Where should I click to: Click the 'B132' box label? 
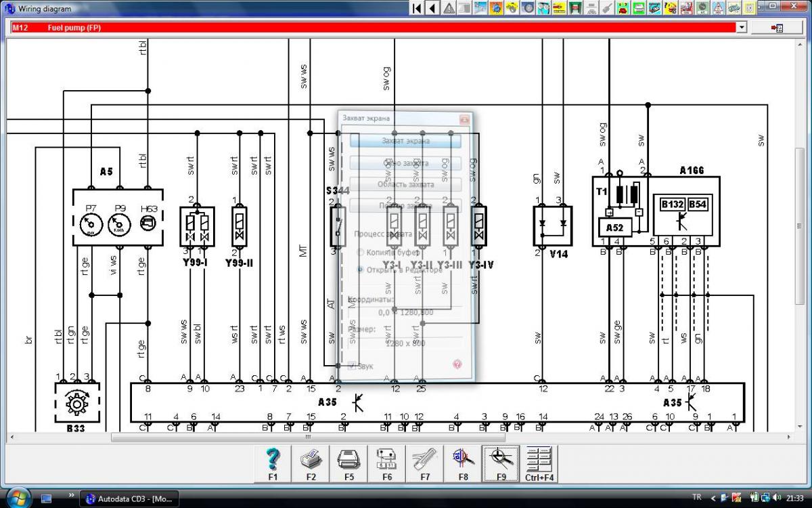pos(673,204)
